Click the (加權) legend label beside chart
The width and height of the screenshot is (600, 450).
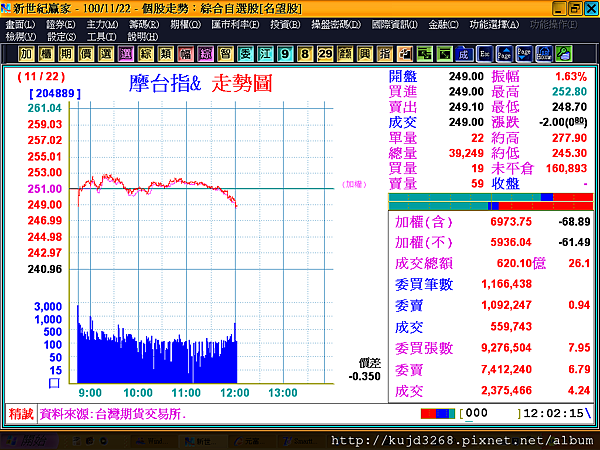click(354, 184)
